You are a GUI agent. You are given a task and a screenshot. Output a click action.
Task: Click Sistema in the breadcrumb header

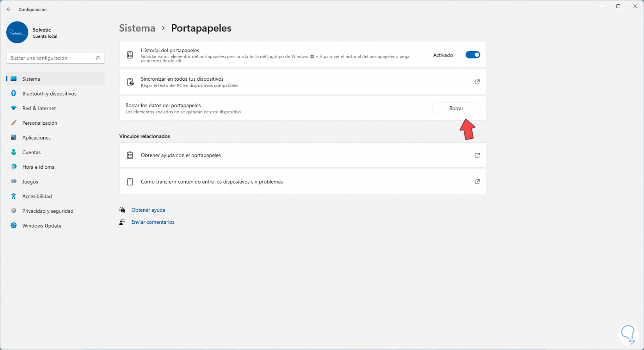tap(137, 28)
